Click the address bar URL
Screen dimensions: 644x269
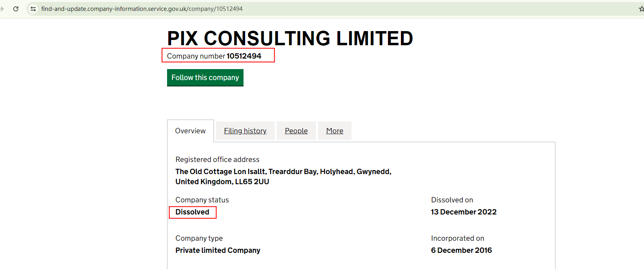click(142, 8)
